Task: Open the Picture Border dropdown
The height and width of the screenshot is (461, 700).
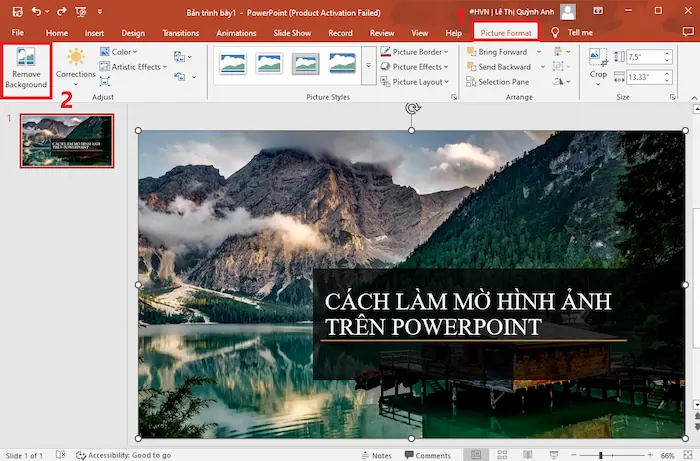Action: [x=414, y=52]
